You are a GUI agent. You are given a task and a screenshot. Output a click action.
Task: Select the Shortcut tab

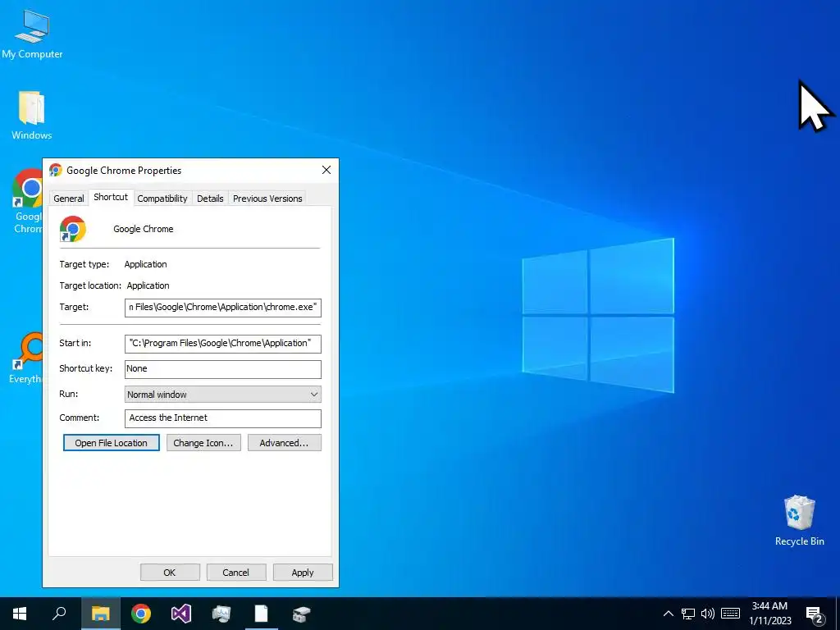coord(111,197)
